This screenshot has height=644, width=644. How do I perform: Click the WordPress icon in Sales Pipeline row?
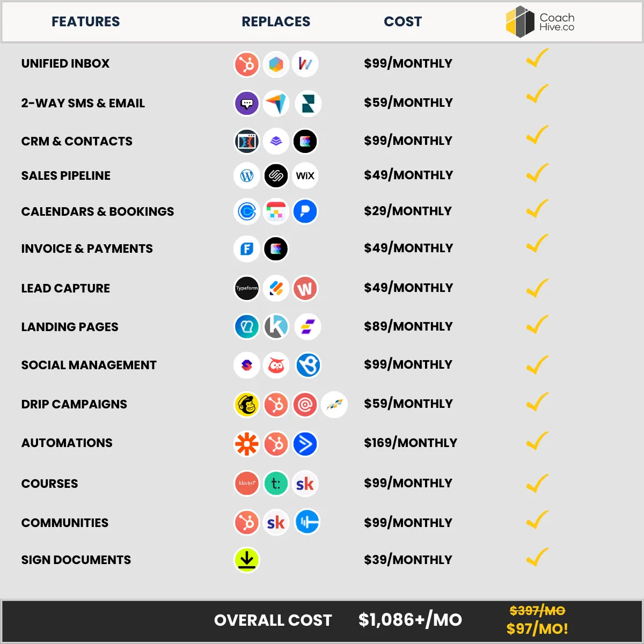click(x=247, y=175)
